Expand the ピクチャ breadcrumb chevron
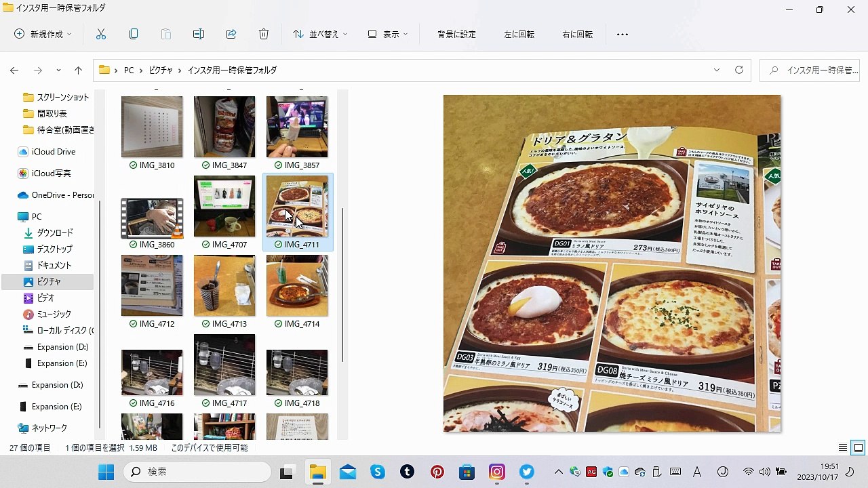 (180, 70)
